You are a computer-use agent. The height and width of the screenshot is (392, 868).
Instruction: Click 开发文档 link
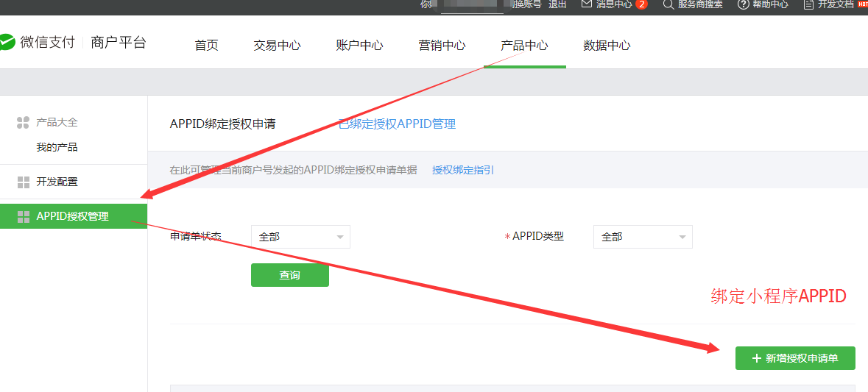pos(836,4)
